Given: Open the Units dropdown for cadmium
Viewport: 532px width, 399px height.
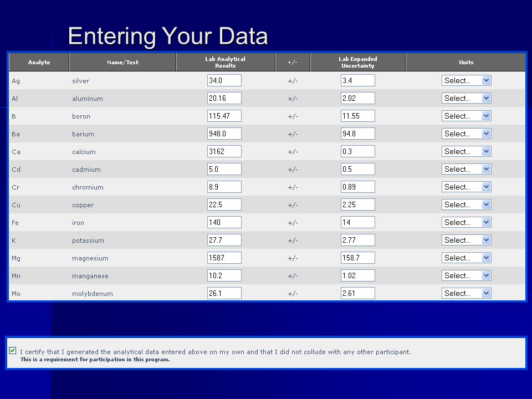Looking at the screenshot, I should click(466, 169).
